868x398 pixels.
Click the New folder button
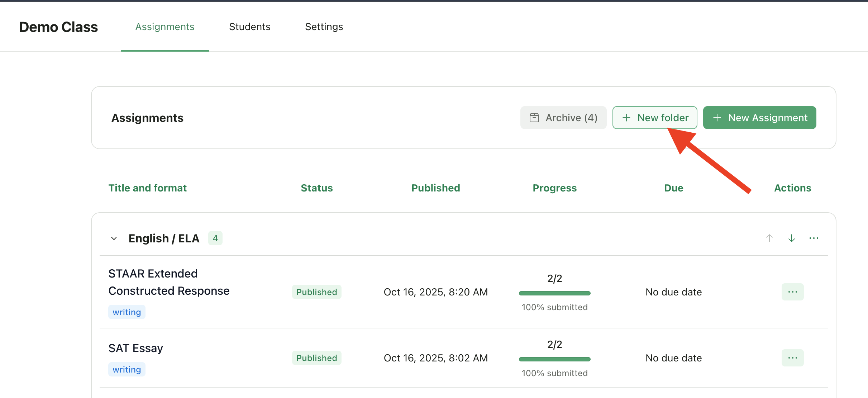(x=655, y=117)
